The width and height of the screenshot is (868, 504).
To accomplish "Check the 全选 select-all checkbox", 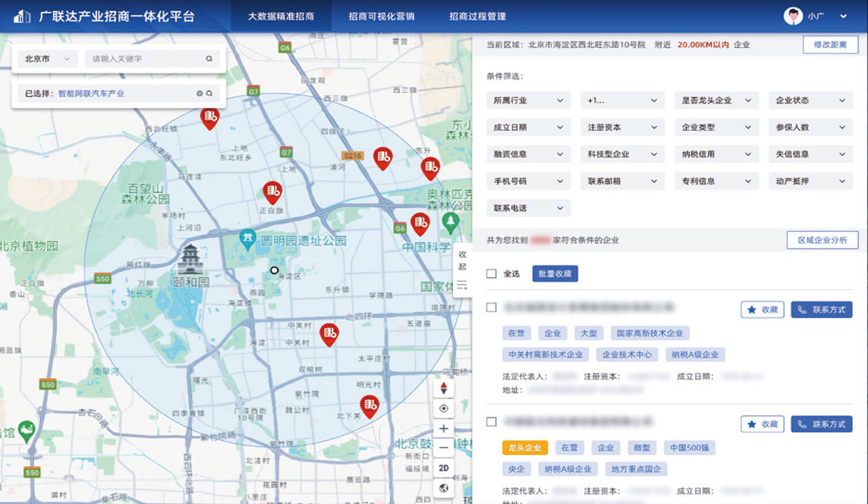I will coord(491,274).
